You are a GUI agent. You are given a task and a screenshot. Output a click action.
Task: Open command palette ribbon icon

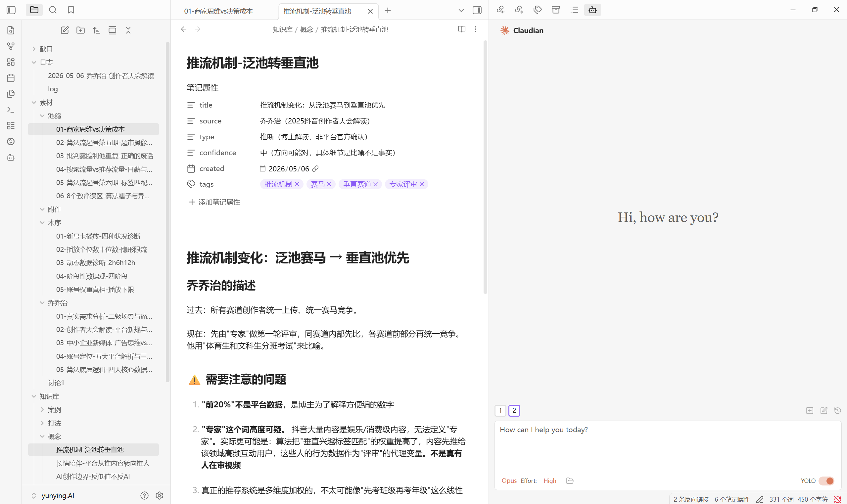pyautogui.click(x=11, y=110)
